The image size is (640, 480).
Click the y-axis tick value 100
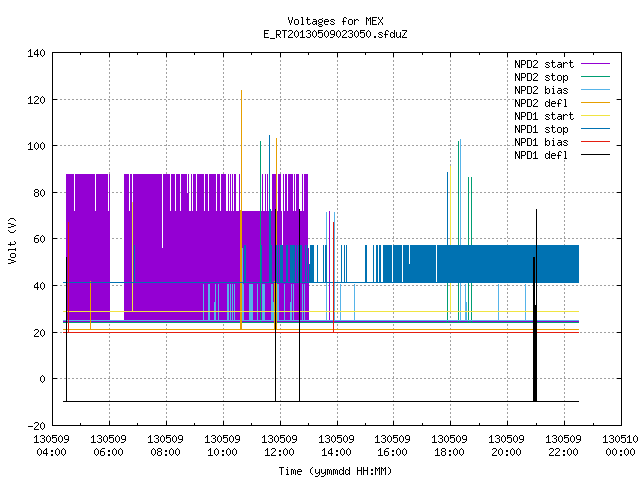coord(36,146)
